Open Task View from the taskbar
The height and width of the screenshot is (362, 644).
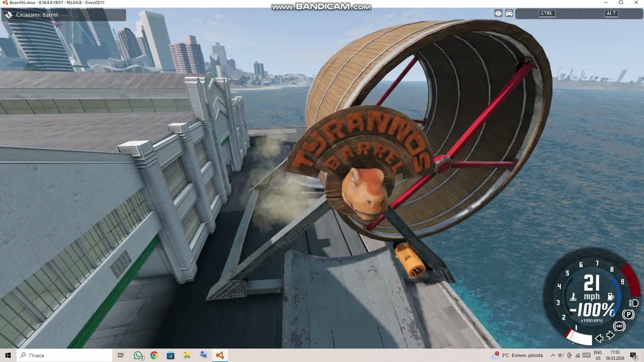point(121,355)
